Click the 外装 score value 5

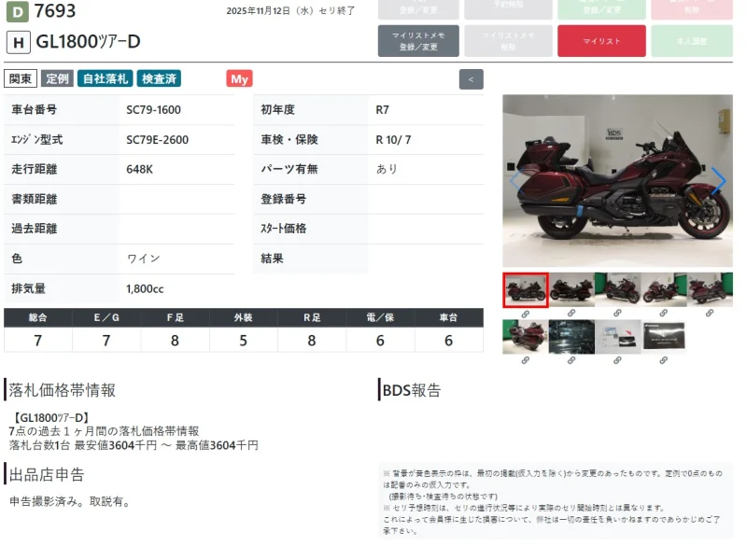coord(243,341)
